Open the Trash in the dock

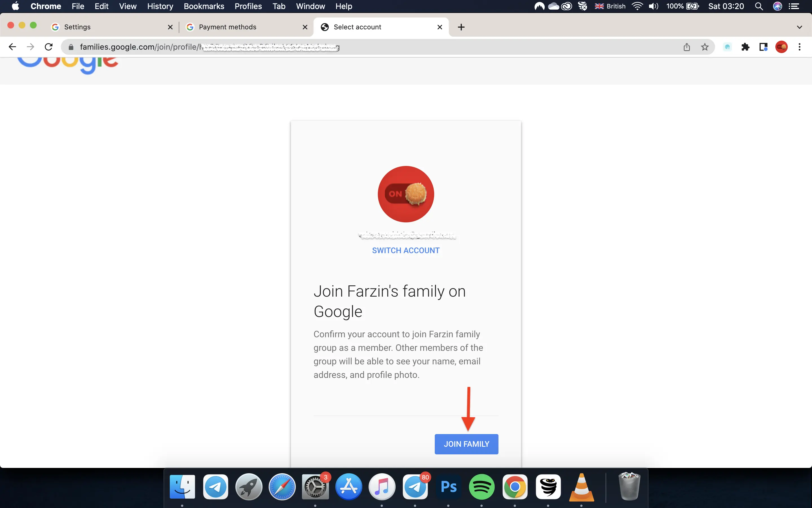(630, 487)
